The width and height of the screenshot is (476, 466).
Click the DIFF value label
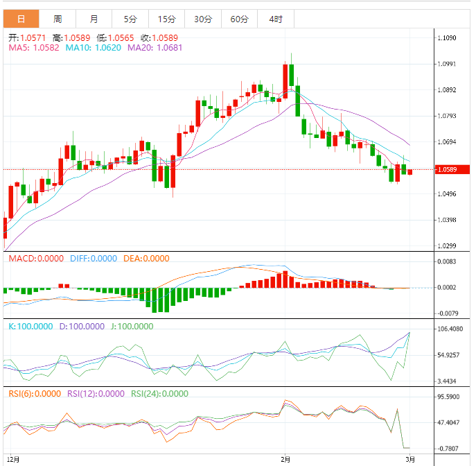[x=94, y=259]
